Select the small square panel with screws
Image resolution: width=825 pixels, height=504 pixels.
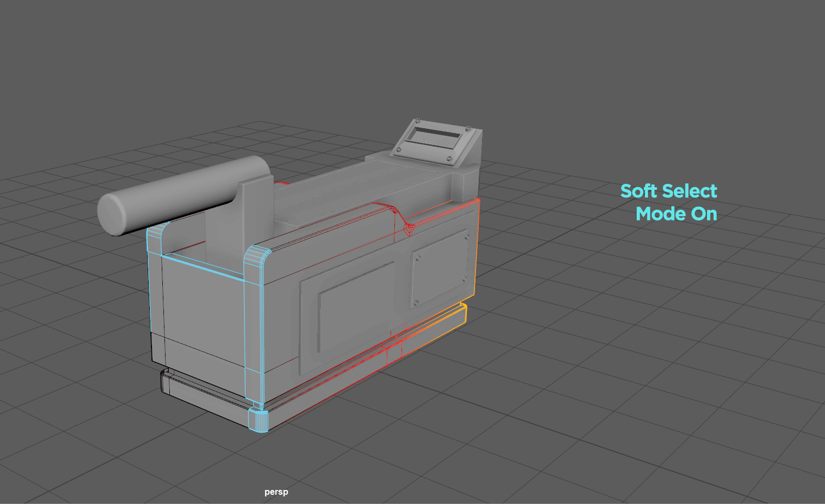[440, 269]
